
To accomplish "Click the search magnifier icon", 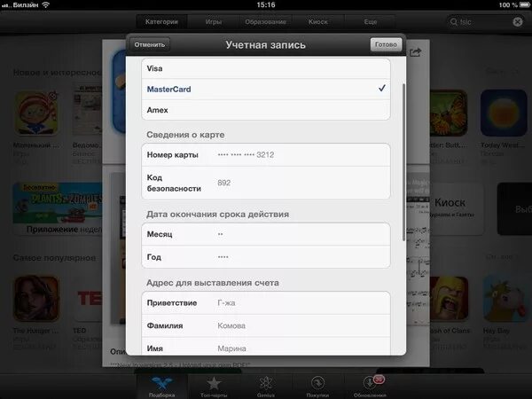I will [x=453, y=22].
